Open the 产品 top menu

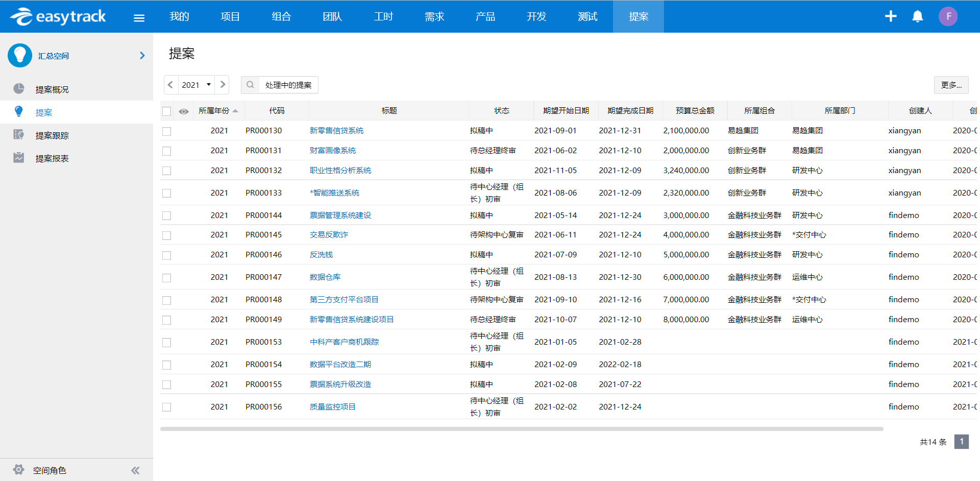point(485,16)
